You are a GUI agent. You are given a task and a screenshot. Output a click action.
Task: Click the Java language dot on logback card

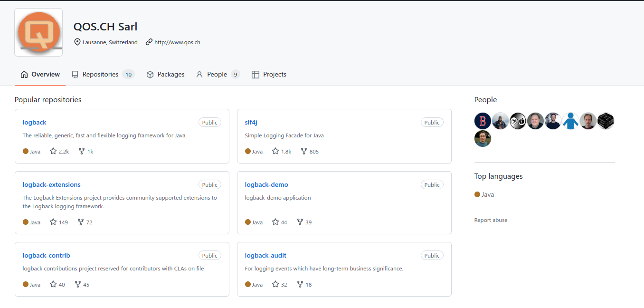[26, 151]
